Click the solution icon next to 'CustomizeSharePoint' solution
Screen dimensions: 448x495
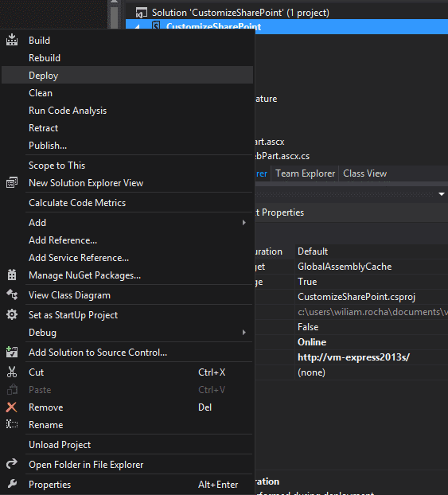142,13
